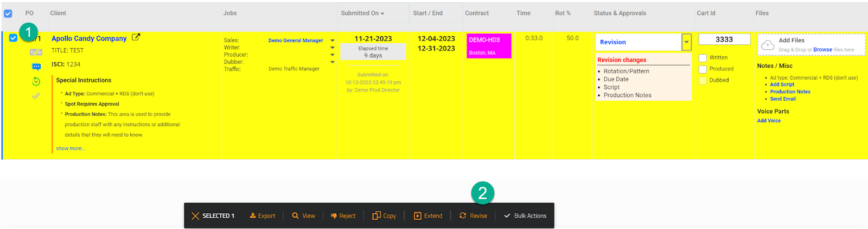The image size is (868, 229).
Task: Click the ISCI: 1234 text
Action: pyautogui.click(x=66, y=64)
